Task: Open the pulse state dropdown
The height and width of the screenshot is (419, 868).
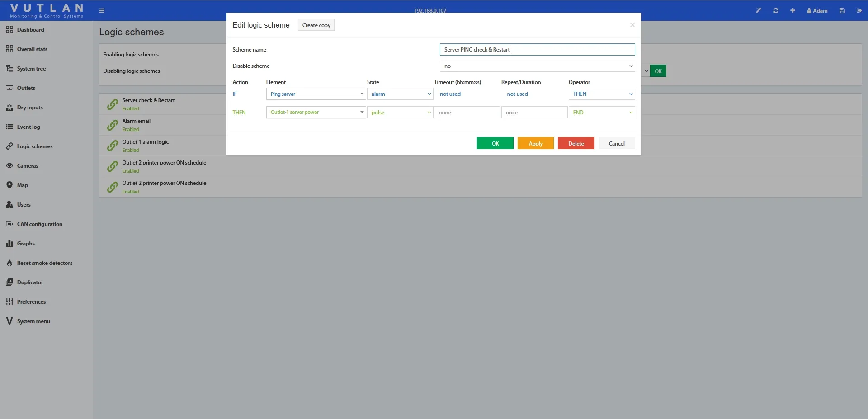Action: tap(400, 113)
